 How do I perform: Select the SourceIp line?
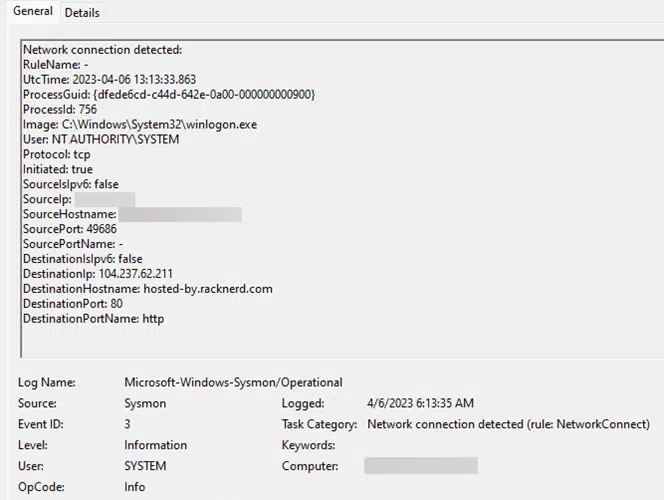pos(79,199)
